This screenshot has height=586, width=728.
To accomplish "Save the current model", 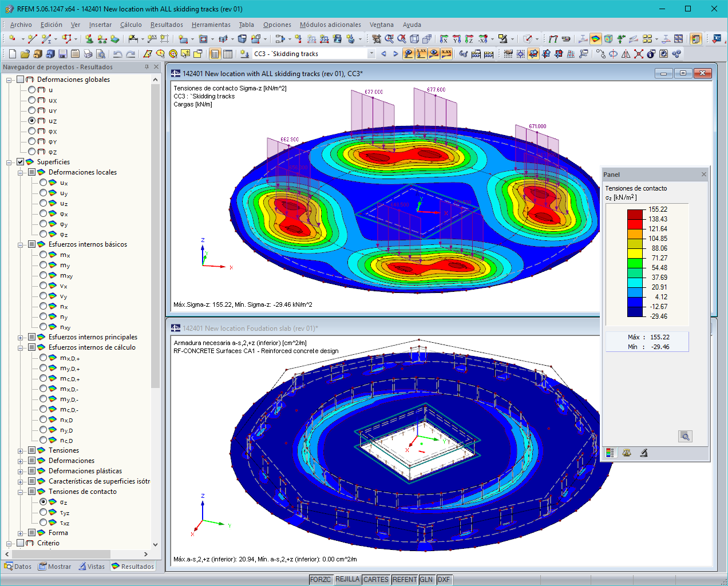I will [x=62, y=53].
